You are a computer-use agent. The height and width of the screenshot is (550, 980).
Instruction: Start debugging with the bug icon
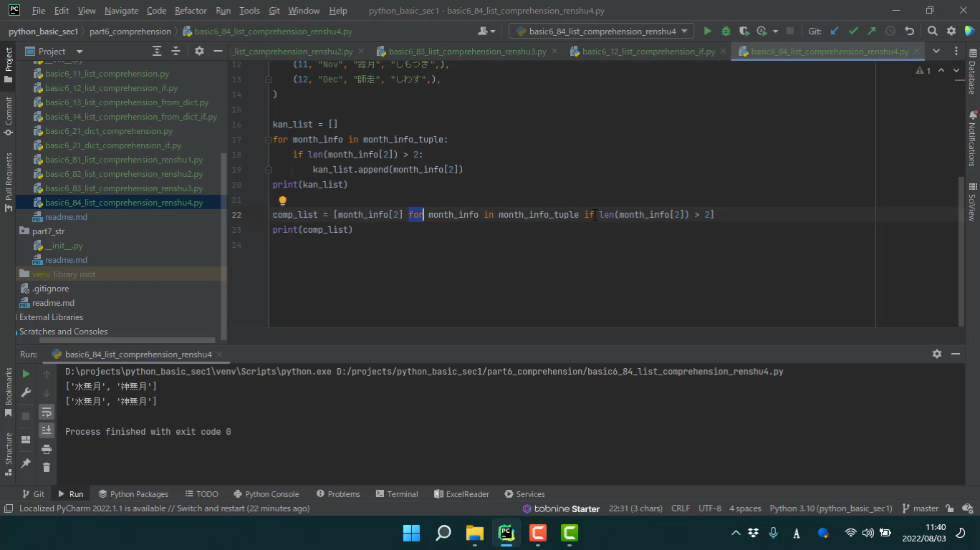click(726, 32)
